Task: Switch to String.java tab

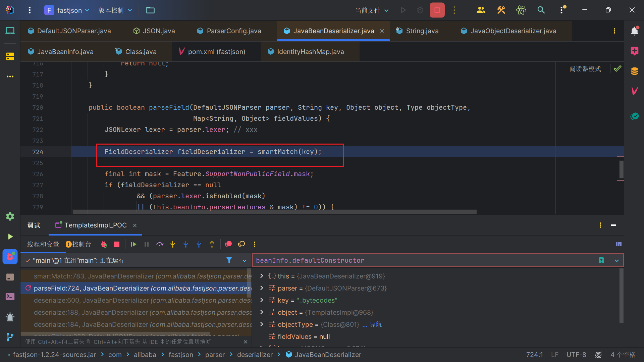Action: pyautogui.click(x=417, y=31)
